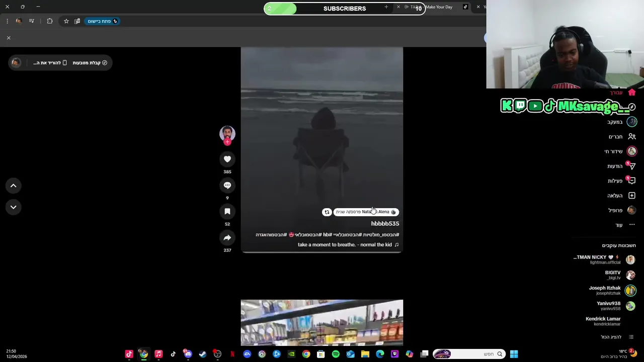Open the 'פעילות' activity sidebar item

(x=622, y=180)
